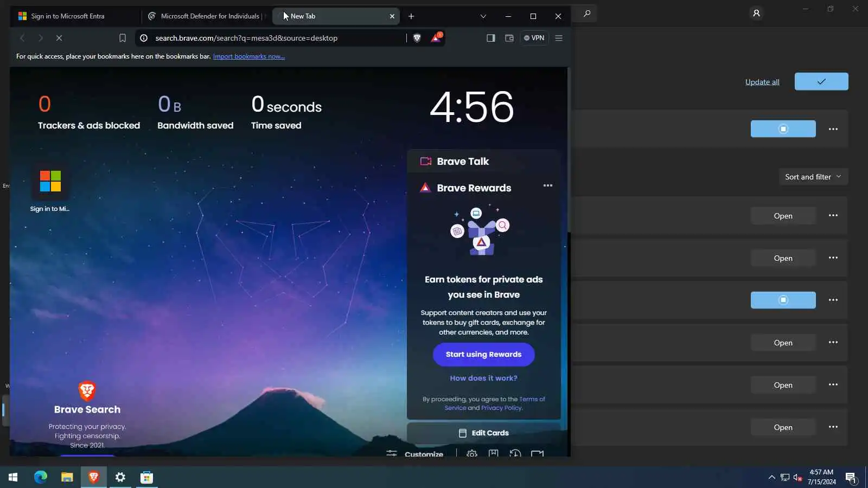Launch Microsoft Edge from the taskbar
Screen dimensions: 868x488
(41, 477)
